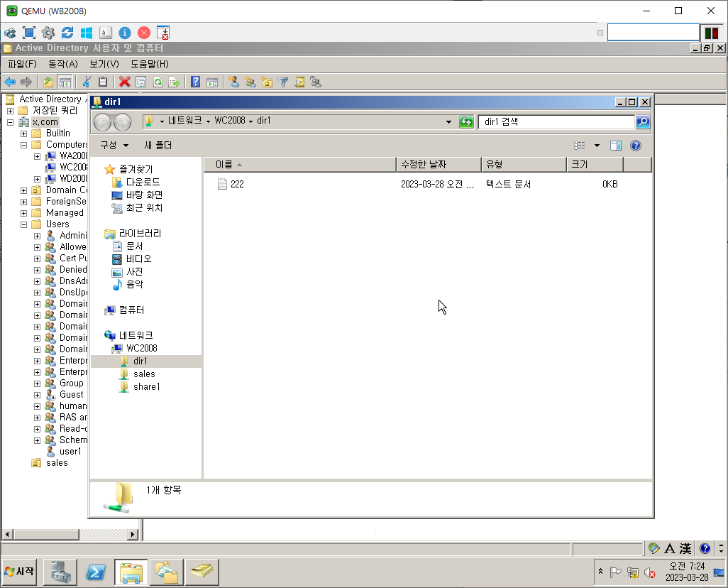This screenshot has height=588, width=728.
Task: Click the Active Directory back arrow
Action: [x=10, y=82]
